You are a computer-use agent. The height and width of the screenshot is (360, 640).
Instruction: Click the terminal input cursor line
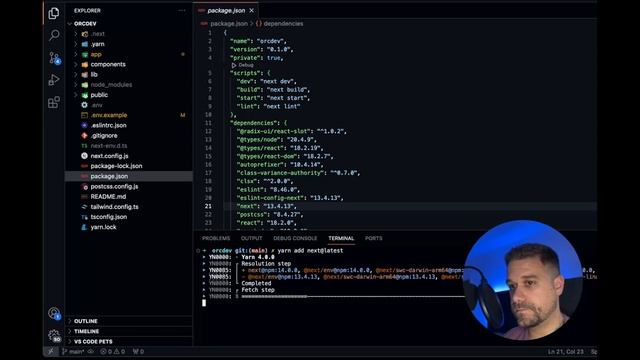[204, 303]
